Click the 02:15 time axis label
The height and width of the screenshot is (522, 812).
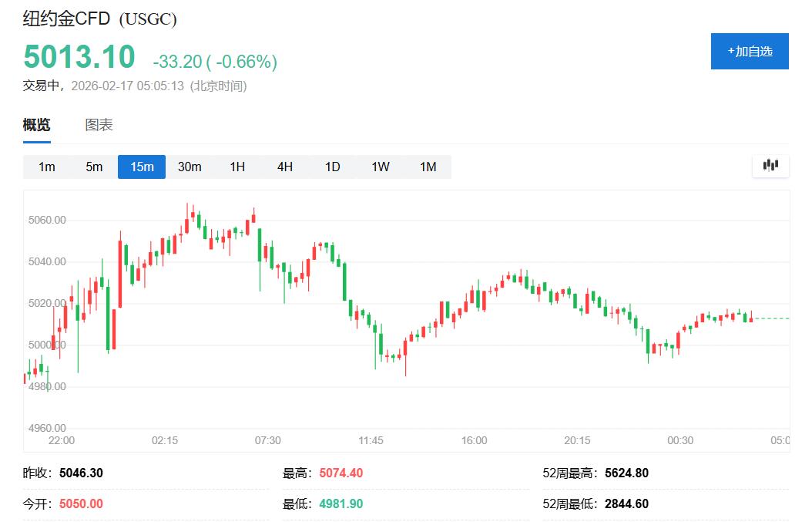point(165,440)
